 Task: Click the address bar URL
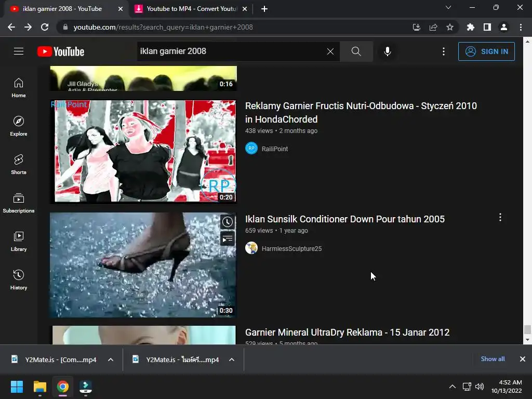pos(163,27)
